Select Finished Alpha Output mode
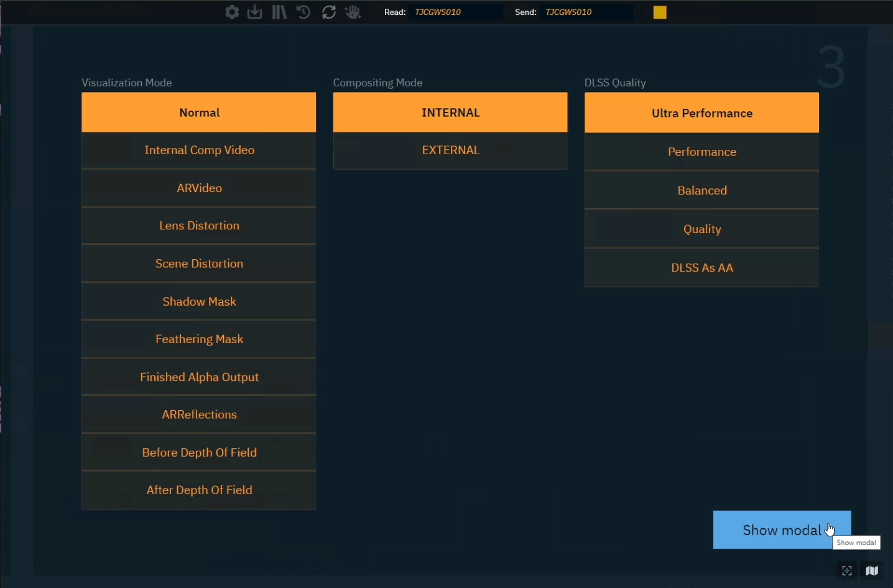The width and height of the screenshot is (893, 588). point(199,377)
